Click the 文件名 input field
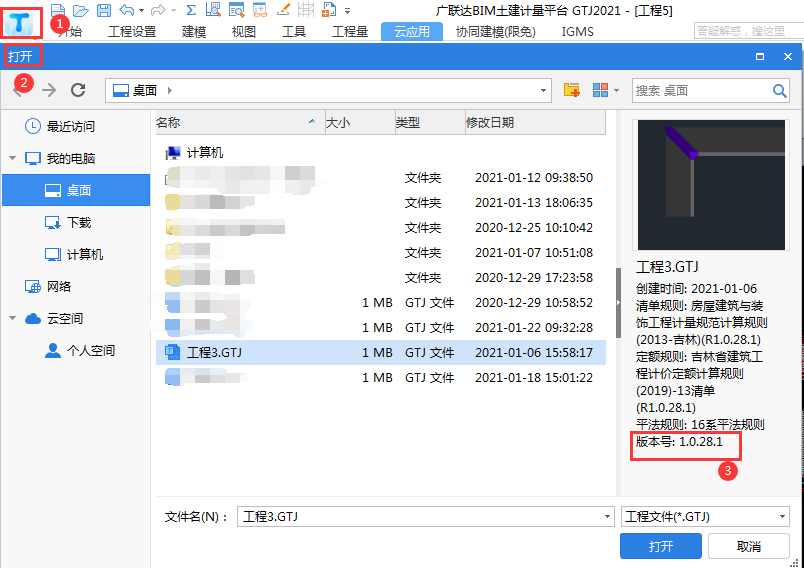Viewport: 804px width, 568px height. (x=426, y=516)
